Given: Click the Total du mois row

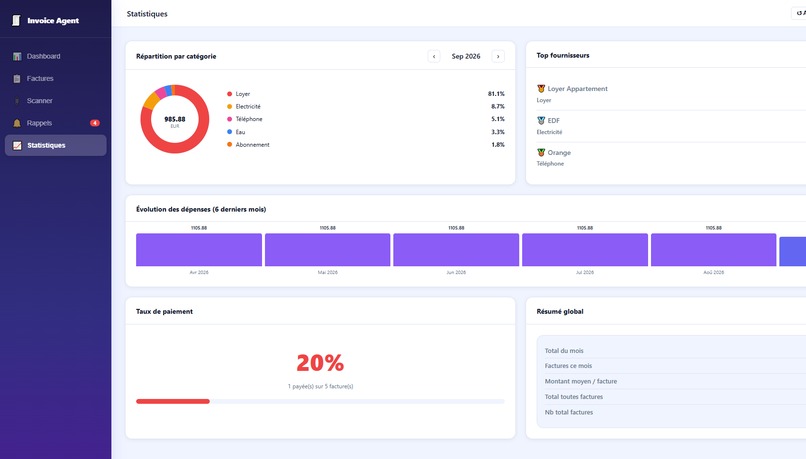Looking at the screenshot, I should tap(675, 351).
